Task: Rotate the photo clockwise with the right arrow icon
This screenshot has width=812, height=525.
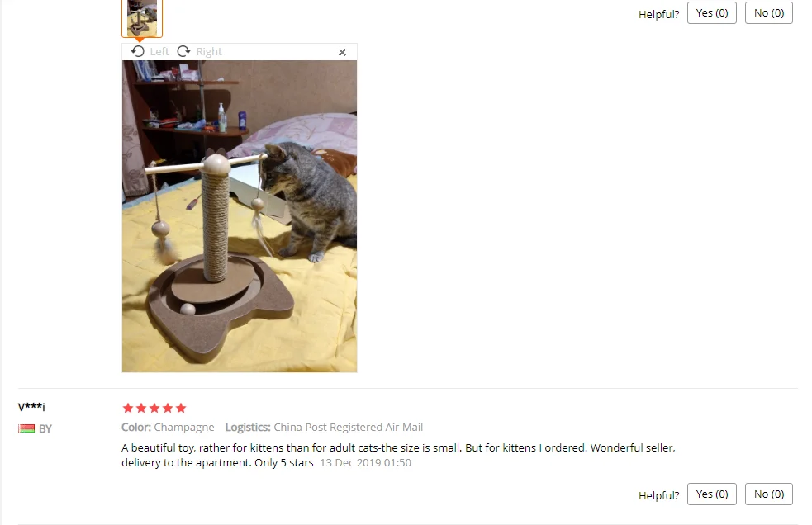Action: point(184,51)
